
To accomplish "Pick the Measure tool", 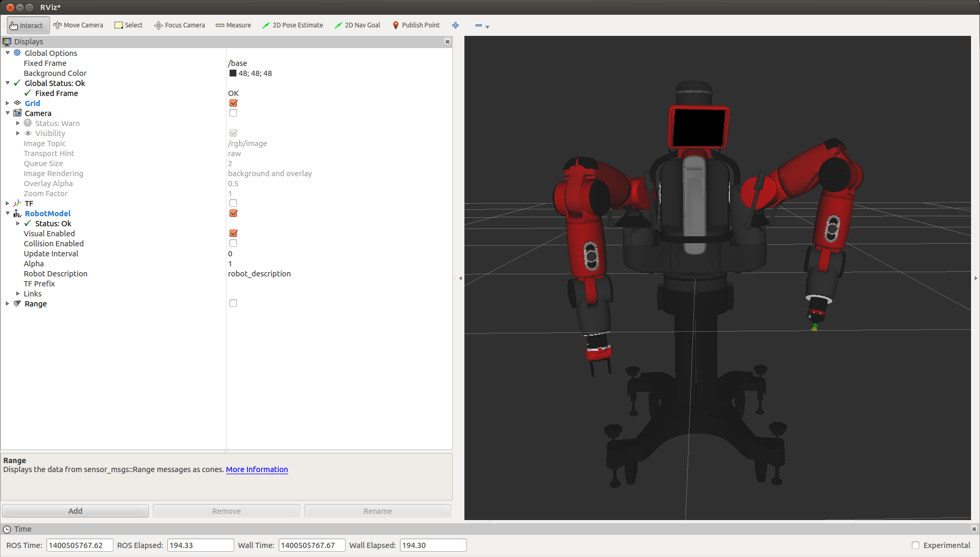I will tap(233, 25).
